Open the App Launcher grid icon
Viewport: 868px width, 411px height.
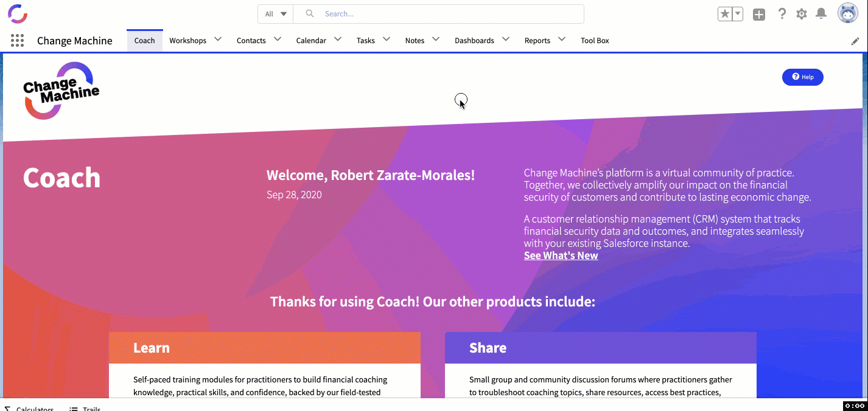[18, 41]
